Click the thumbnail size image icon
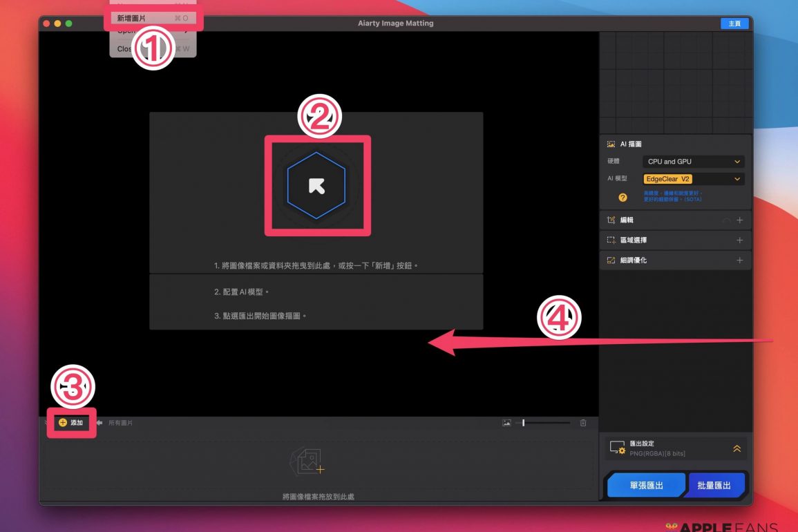Image resolution: width=798 pixels, height=532 pixels. coord(506,423)
